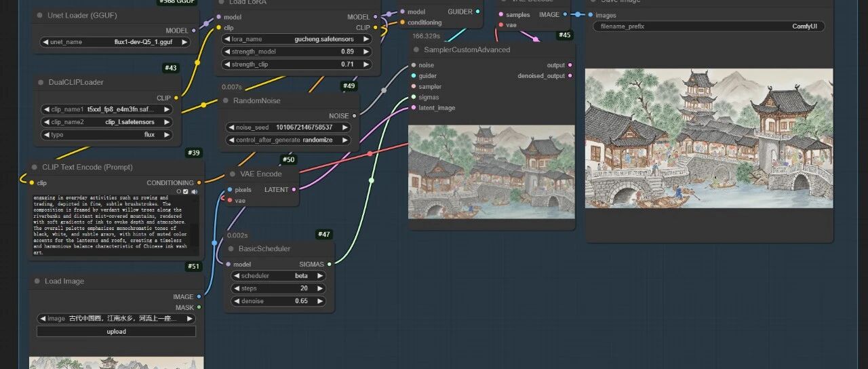The width and height of the screenshot is (868, 369).
Task: Click the speaker icon above the prompt text
Action: (x=194, y=191)
